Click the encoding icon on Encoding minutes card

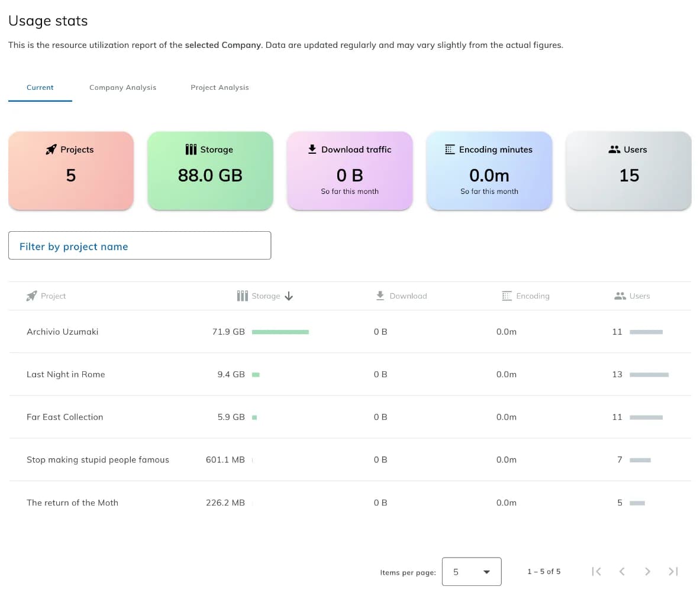pos(450,150)
